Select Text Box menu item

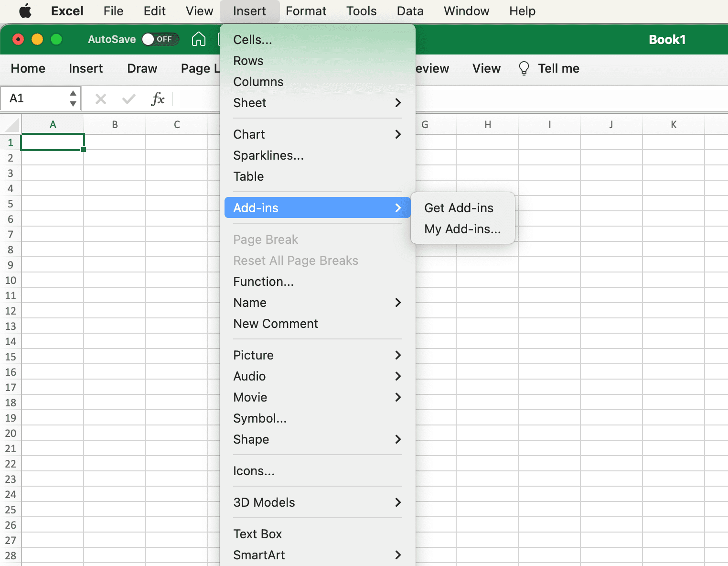point(318,534)
